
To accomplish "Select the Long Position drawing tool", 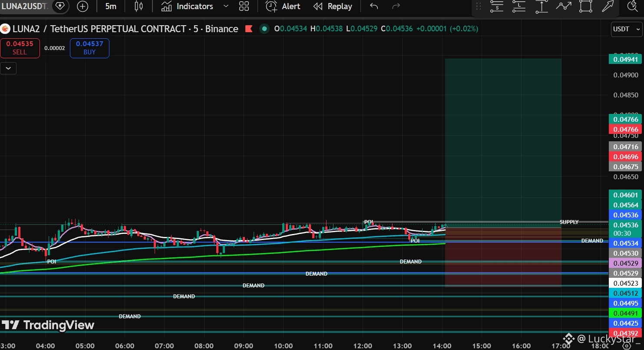I will (519, 6).
